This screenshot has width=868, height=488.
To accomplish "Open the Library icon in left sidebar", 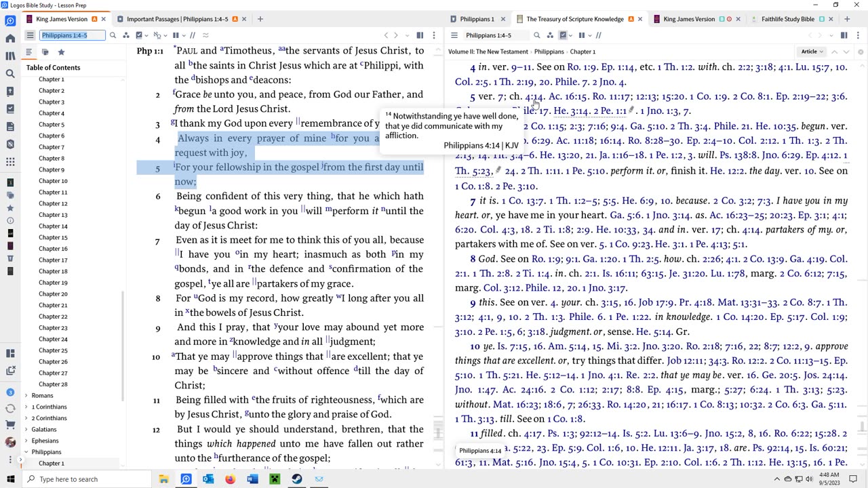I will point(10,56).
